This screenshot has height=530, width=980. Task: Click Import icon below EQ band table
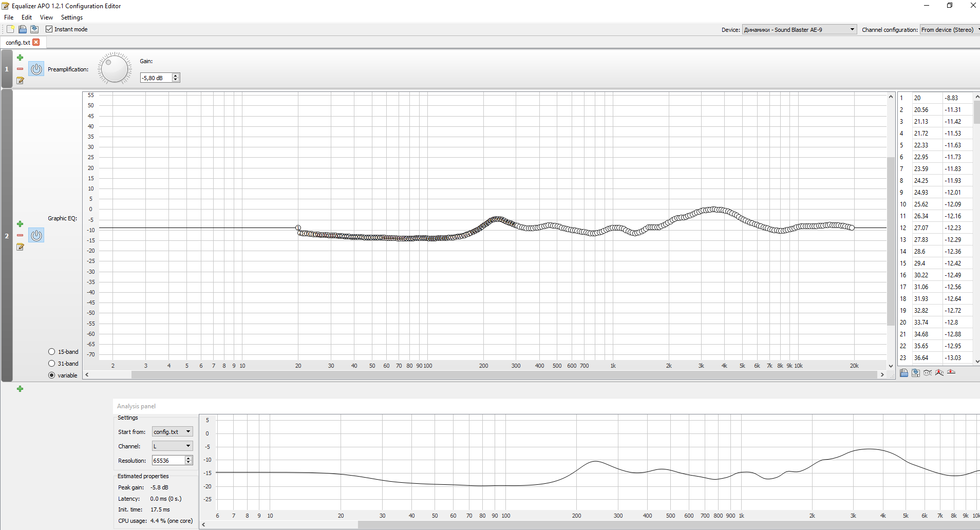pyautogui.click(x=904, y=373)
